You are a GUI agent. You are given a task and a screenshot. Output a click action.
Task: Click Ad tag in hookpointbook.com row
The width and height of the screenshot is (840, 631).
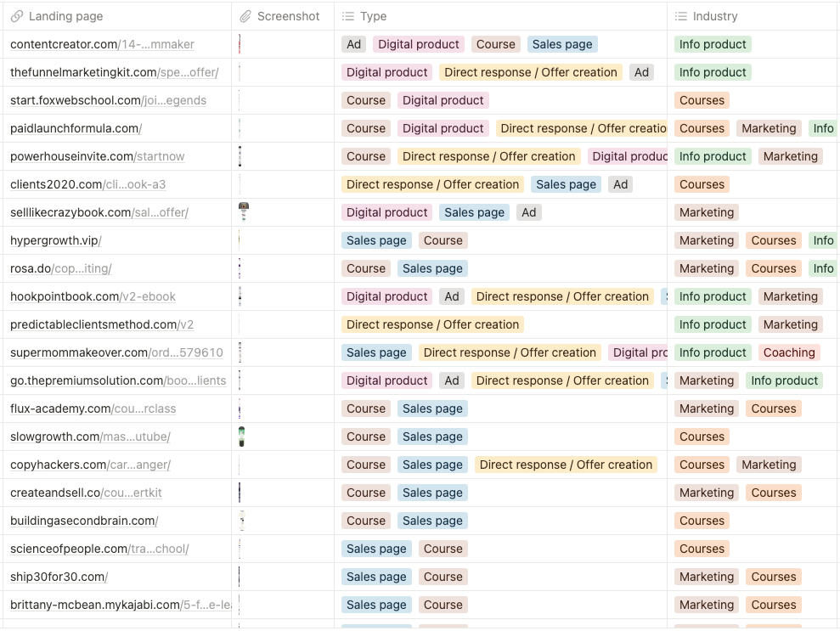tap(452, 296)
